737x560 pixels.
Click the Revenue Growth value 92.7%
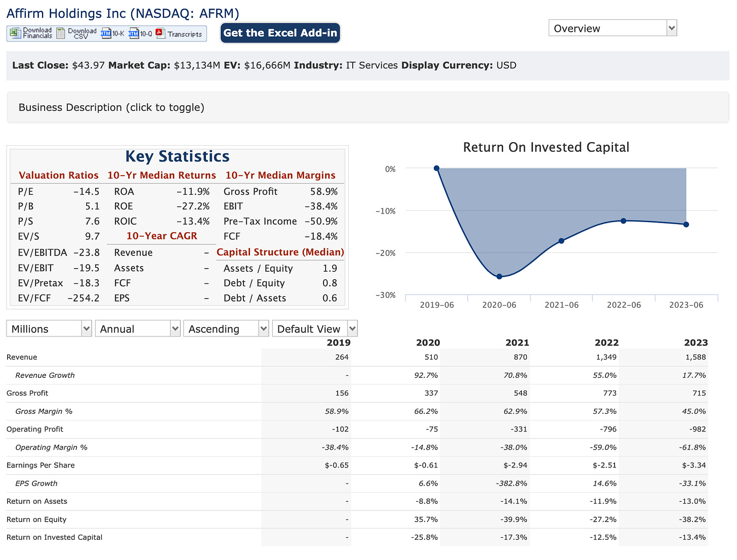pyautogui.click(x=426, y=375)
